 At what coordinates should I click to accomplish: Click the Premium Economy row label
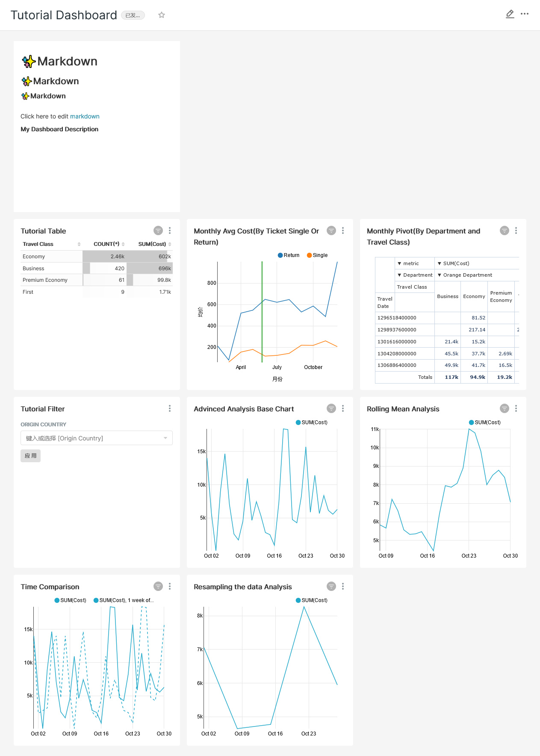pyautogui.click(x=45, y=280)
